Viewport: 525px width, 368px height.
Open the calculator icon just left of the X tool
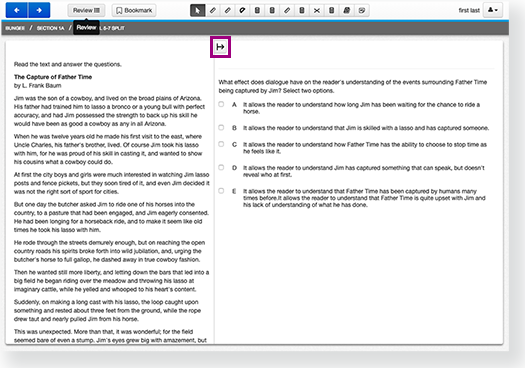click(x=302, y=10)
